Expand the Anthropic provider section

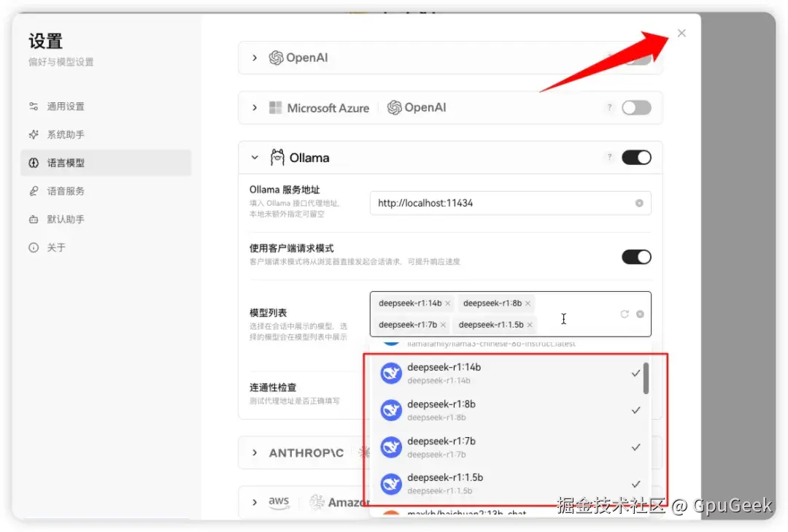[x=255, y=452]
